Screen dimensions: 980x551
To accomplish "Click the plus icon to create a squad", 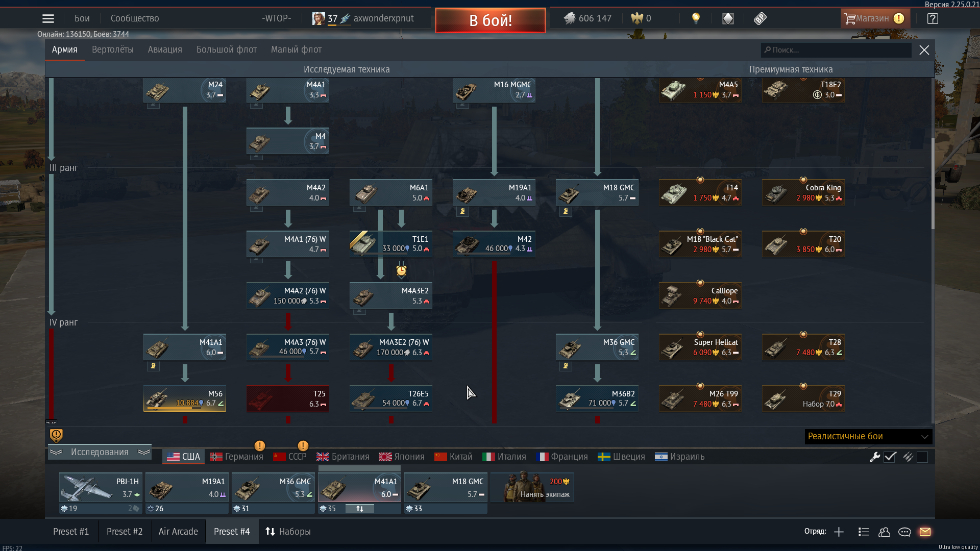I will [839, 532].
